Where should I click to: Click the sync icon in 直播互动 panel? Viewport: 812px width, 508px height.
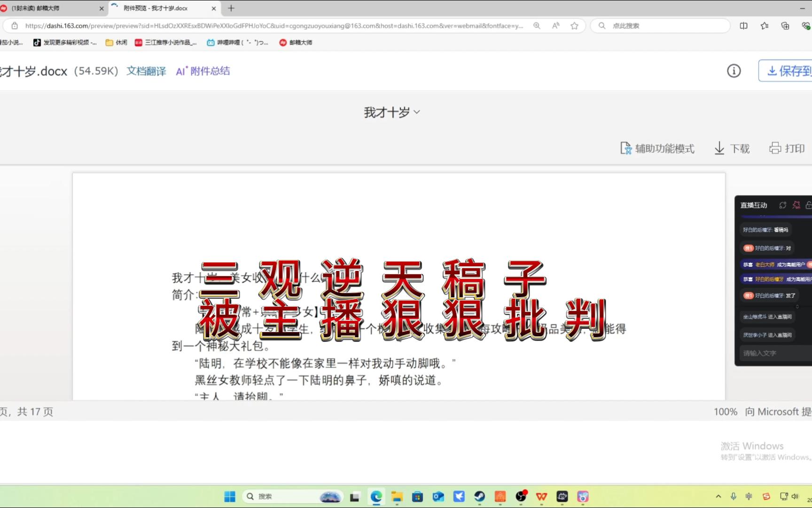(x=782, y=205)
